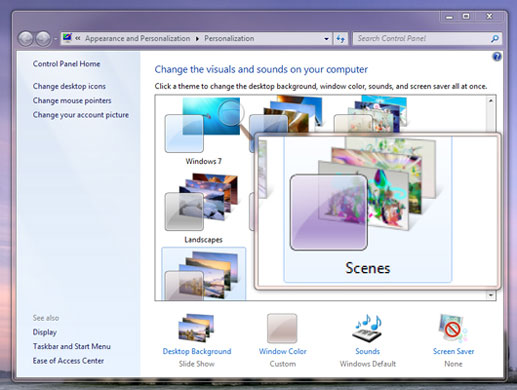The image size is (517, 390).
Task: Click the Desktop Background link text
Action: [x=197, y=351]
